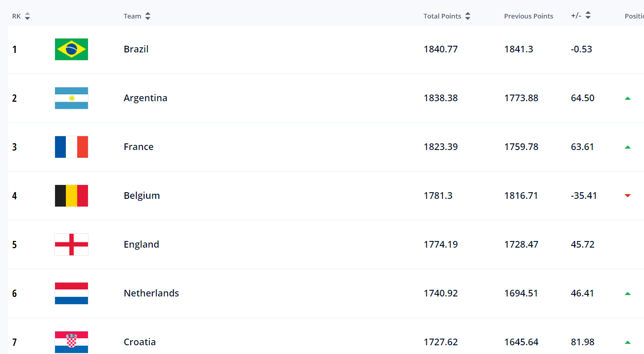Click the Belgium flag icon
The image size is (644, 354).
coord(71,196)
